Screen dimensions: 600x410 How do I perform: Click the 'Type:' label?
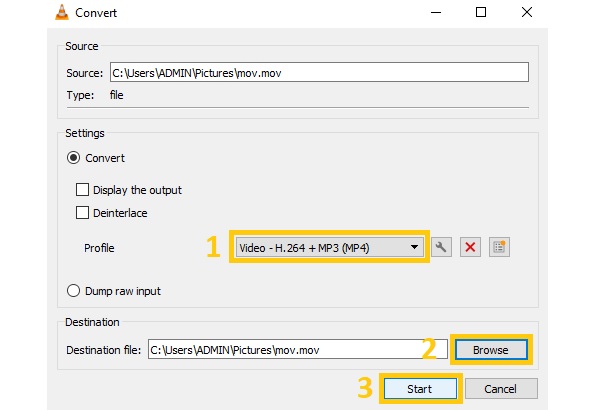click(80, 95)
